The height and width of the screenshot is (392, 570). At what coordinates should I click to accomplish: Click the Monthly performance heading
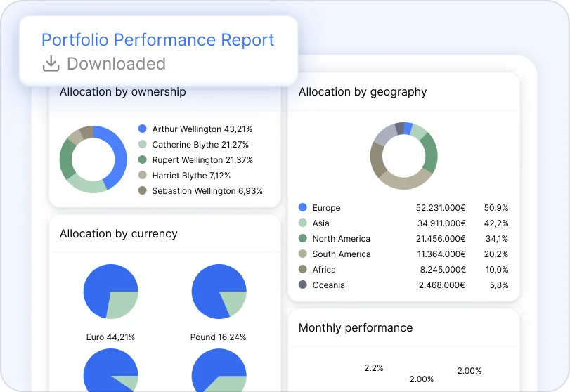[356, 327]
